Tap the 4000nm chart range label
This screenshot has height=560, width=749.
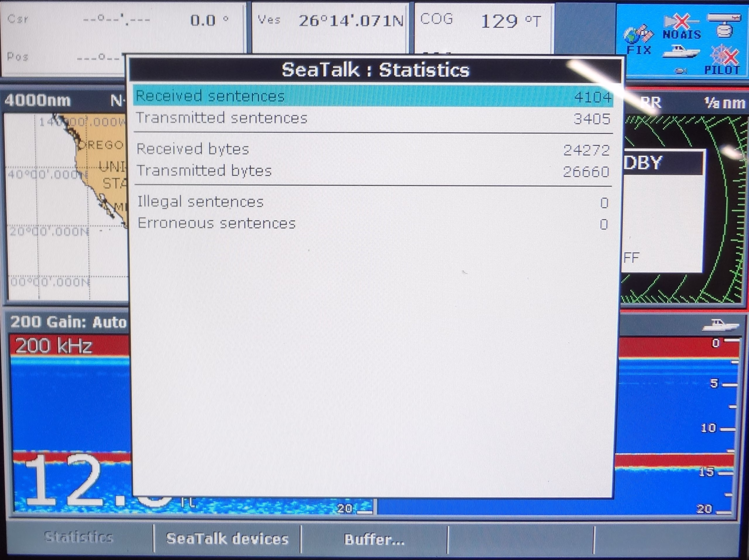37,101
